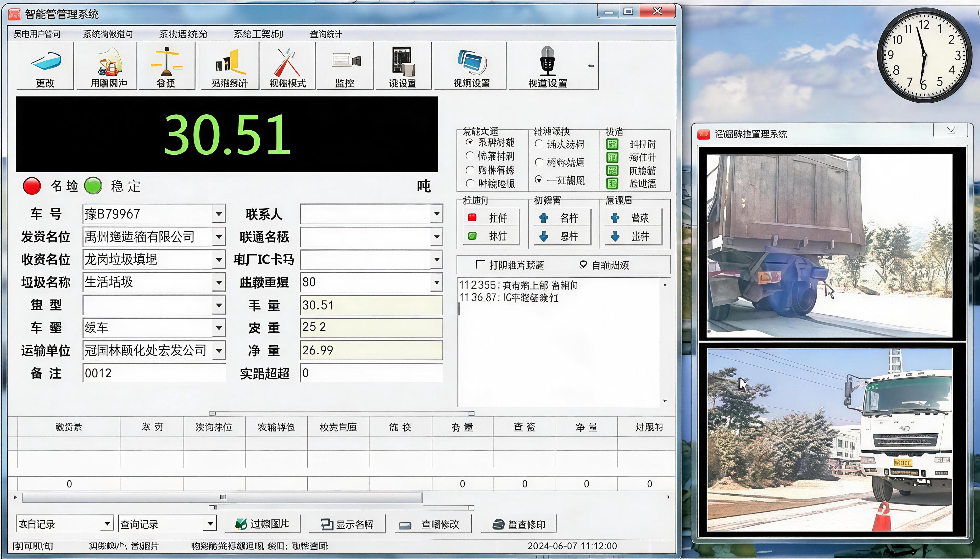
Task: Click the rear-view truck camera image
Action: point(830,246)
